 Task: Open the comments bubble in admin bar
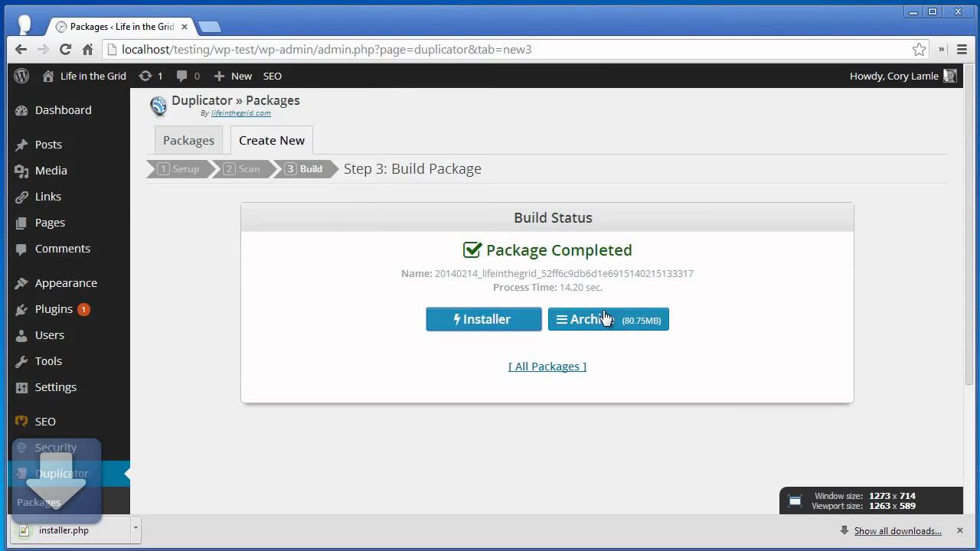point(188,76)
